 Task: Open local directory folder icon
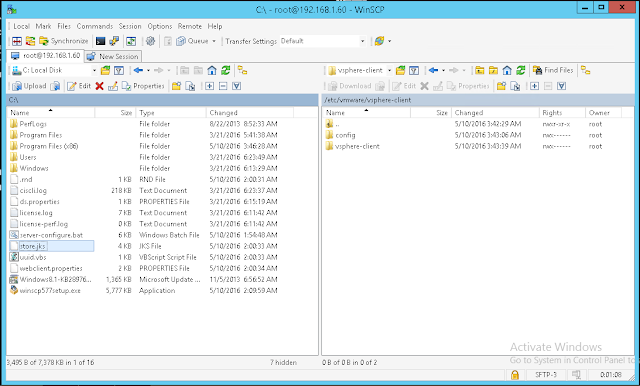(x=105, y=71)
